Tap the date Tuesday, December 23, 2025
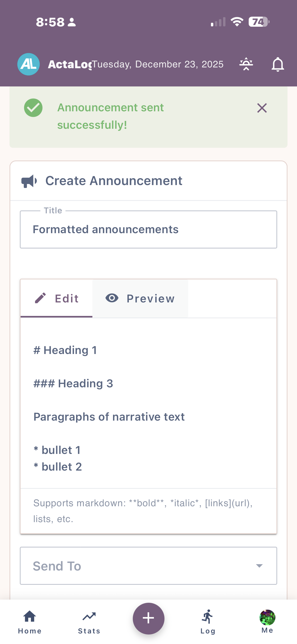Image resolution: width=297 pixels, height=644 pixels. pos(158,64)
